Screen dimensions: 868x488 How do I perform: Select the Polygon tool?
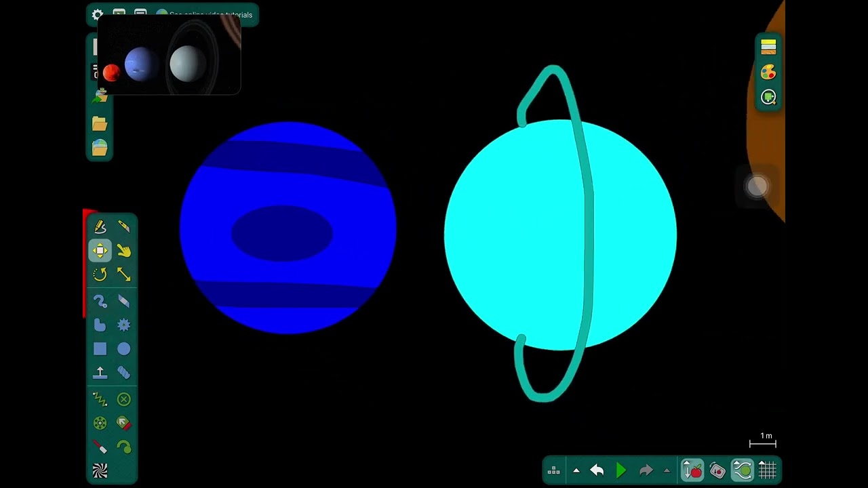(x=100, y=325)
